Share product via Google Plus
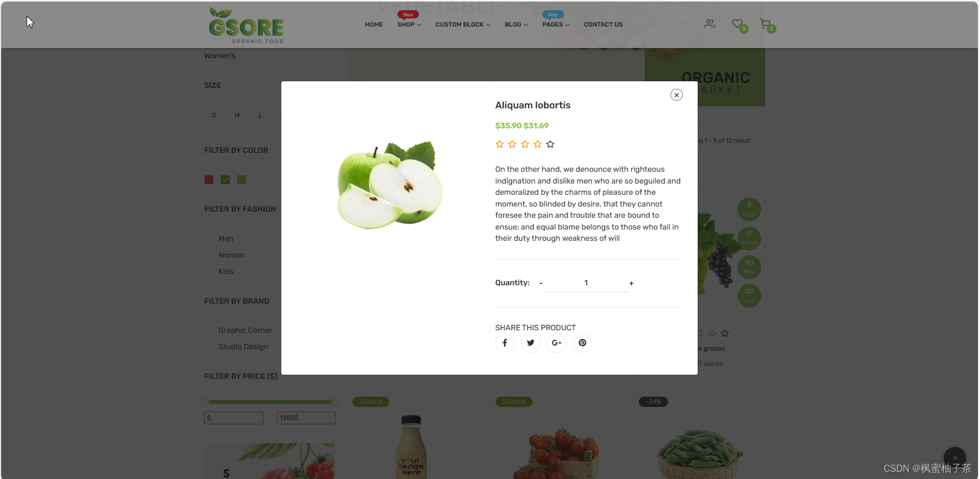 (556, 343)
